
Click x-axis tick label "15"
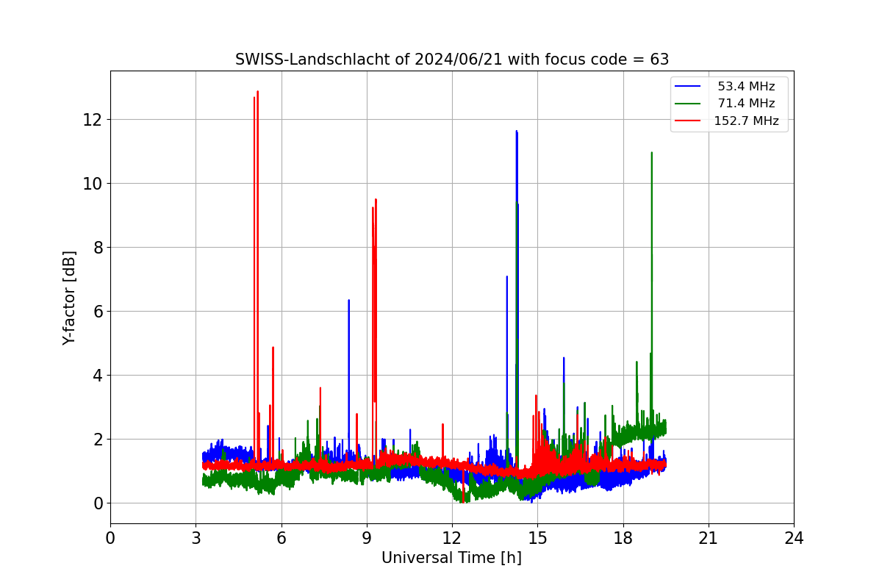click(x=537, y=539)
